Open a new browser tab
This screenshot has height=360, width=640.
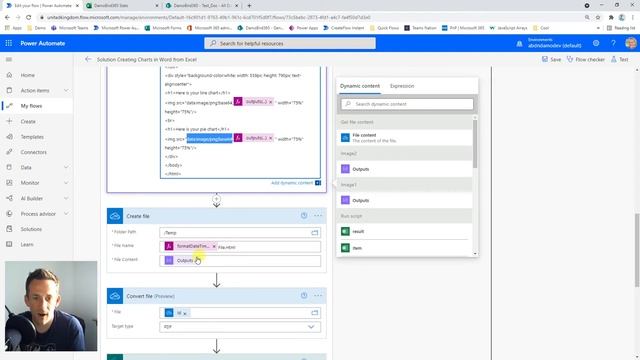click(x=249, y=6)
